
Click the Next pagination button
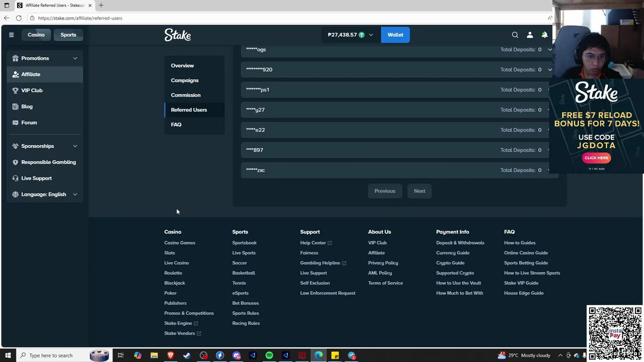[x=420, y=191]
